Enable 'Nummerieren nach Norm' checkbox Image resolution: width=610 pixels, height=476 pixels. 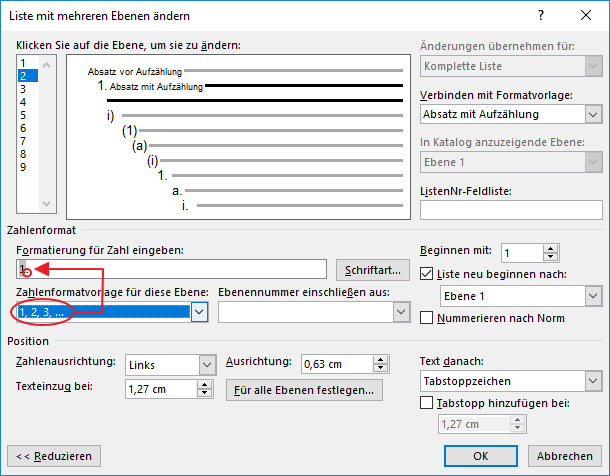coord(428,318)
